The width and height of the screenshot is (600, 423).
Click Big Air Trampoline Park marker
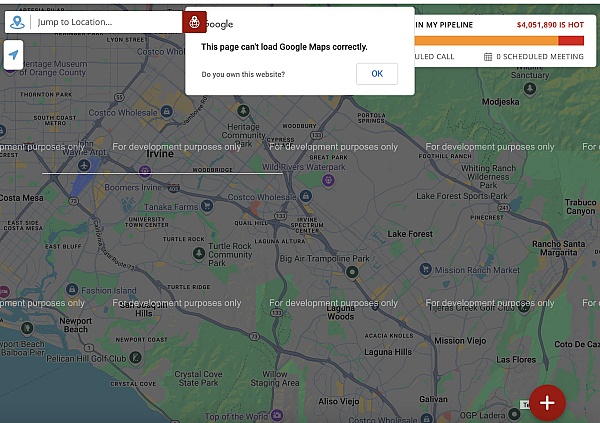pyautogui.click(x=352, y=272)
